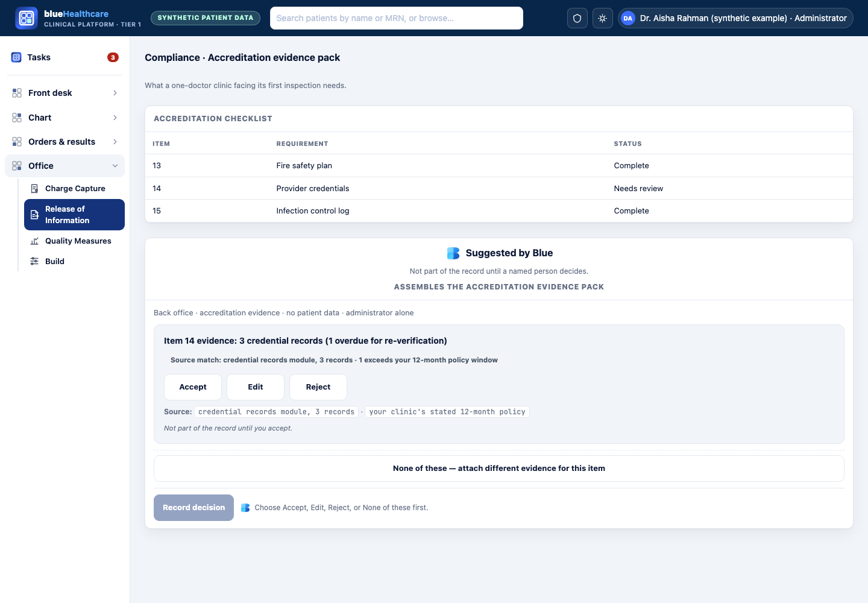Click the Blue logo beside Suggested by Blue
868x603 pixels.
(x=453, y=253)
